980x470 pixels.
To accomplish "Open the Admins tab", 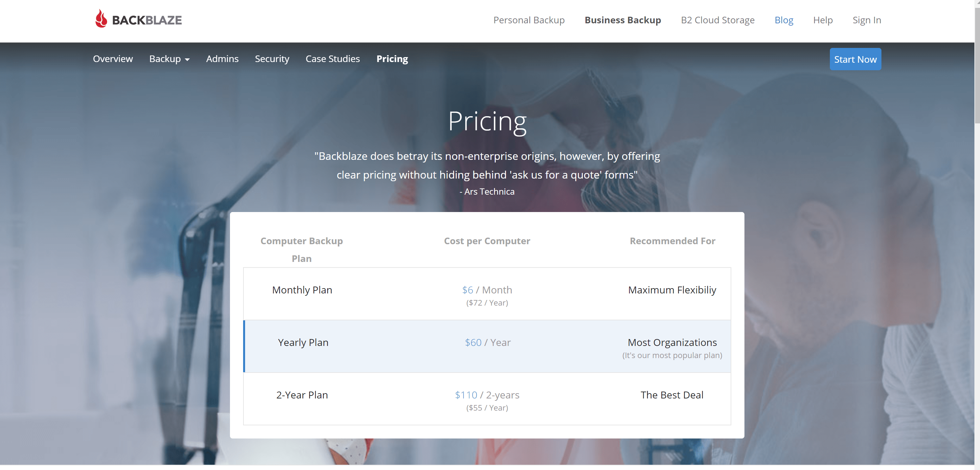I will (222, 59).
